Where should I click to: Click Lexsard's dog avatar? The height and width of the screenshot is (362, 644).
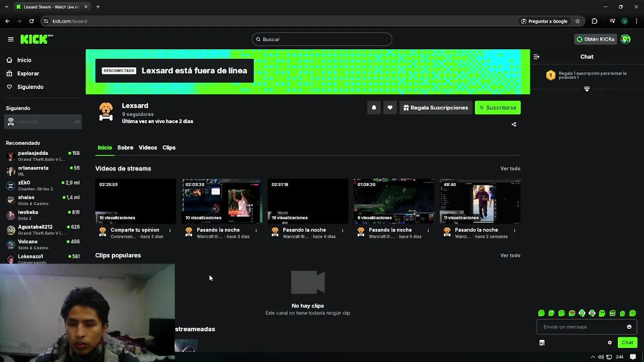(x=106, y=112)
